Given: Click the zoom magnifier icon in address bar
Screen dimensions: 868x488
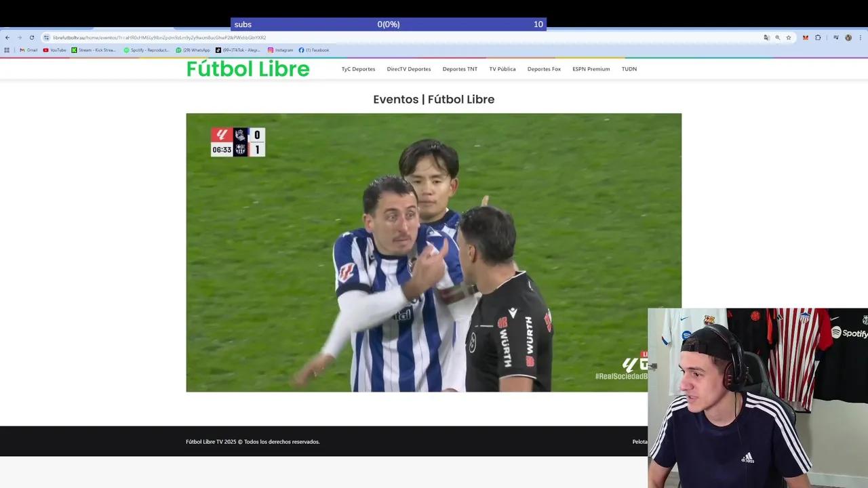Looking at the screenshot, I should coord(778,38).
